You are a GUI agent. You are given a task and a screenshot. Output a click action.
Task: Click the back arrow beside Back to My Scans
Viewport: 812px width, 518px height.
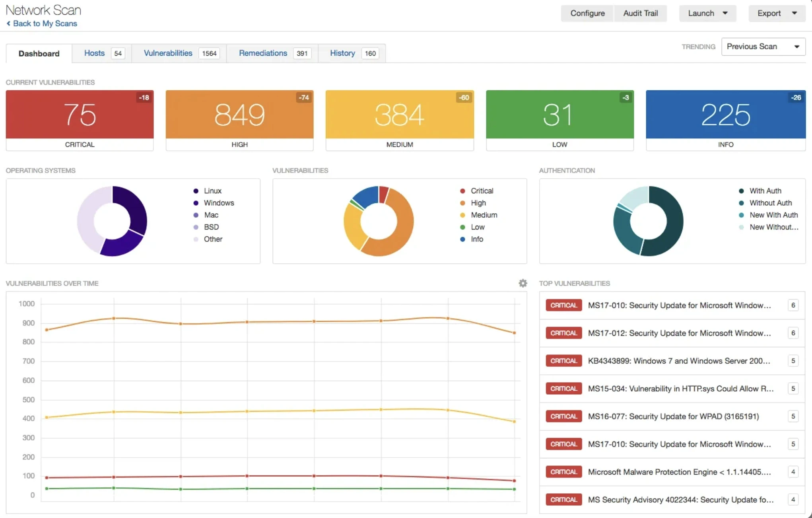tap(9, 23)
